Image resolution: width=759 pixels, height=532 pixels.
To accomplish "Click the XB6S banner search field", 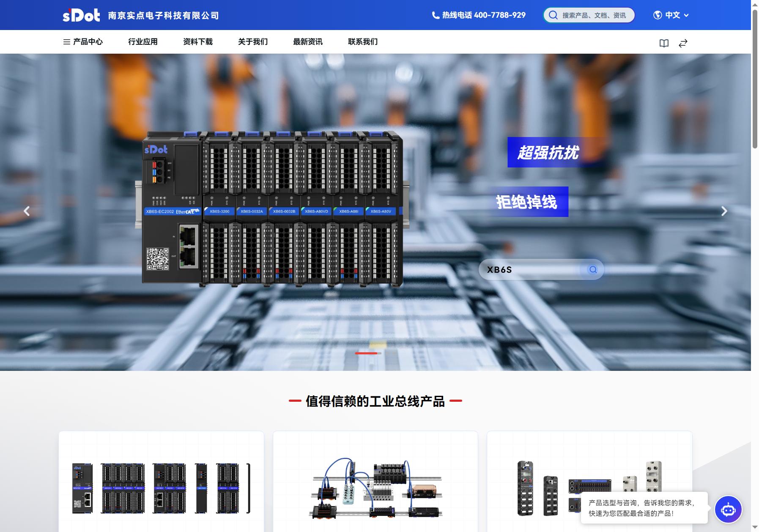I will tap(541, 269).
